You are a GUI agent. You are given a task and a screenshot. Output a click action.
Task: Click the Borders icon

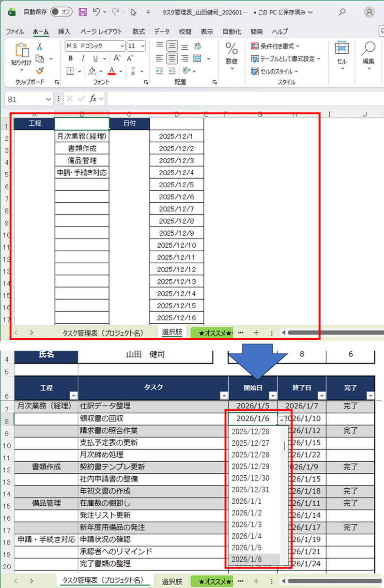click(70, 71)
